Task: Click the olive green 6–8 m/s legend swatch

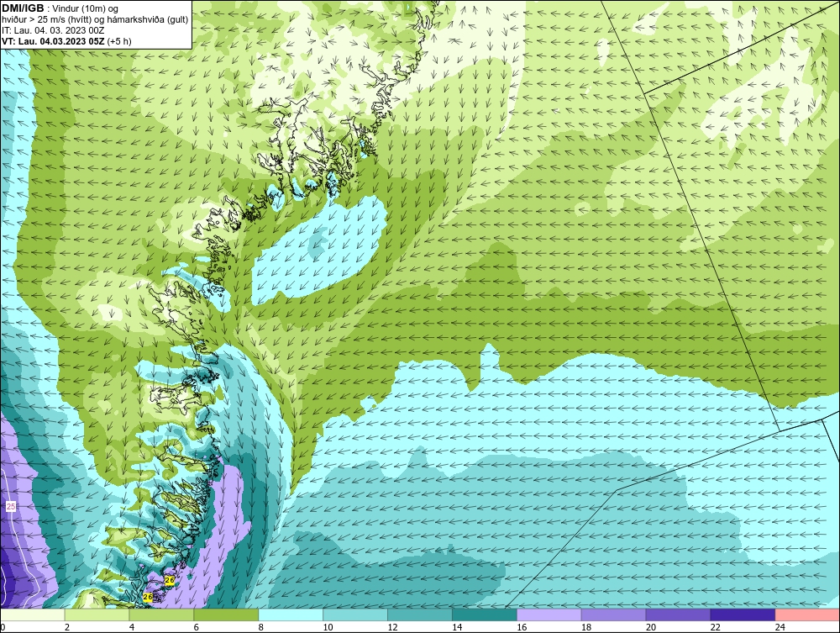Action: [x=226, y=615]
